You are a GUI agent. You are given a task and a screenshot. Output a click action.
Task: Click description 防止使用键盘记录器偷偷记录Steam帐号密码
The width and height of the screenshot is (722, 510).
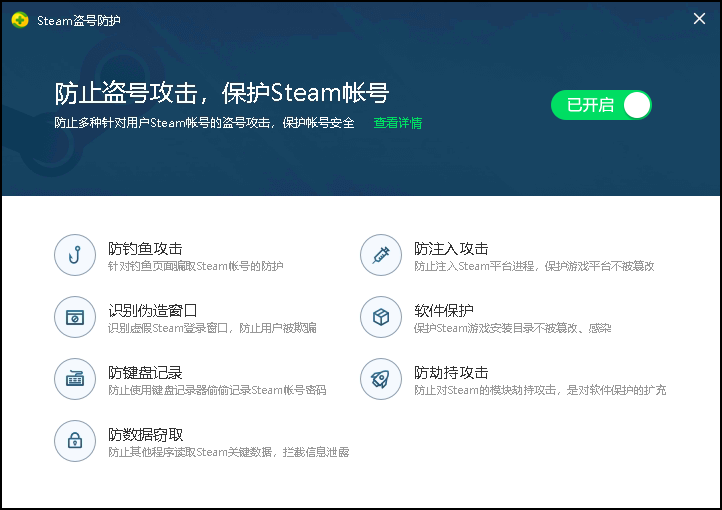coord(217,390)
